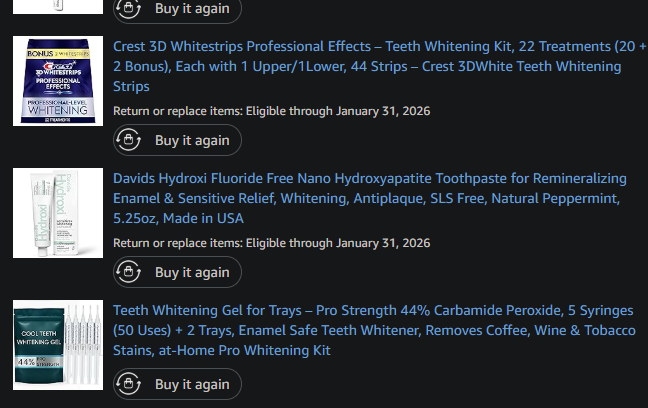Click the buy-again cart icon under Teeth Whitening Gel

pos(128,384)
